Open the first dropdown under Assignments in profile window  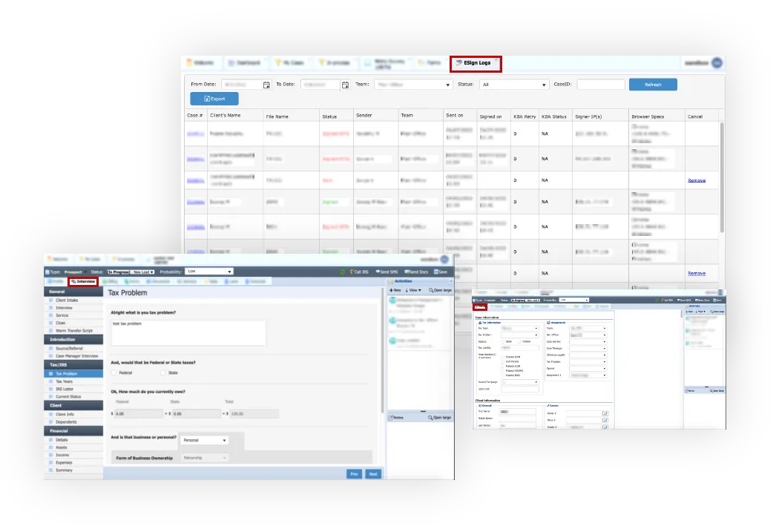click(588, 328)
